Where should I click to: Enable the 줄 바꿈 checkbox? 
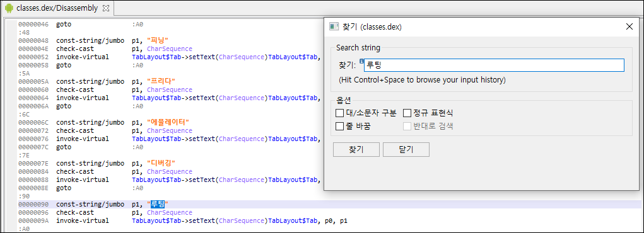(x=339, y=127)
